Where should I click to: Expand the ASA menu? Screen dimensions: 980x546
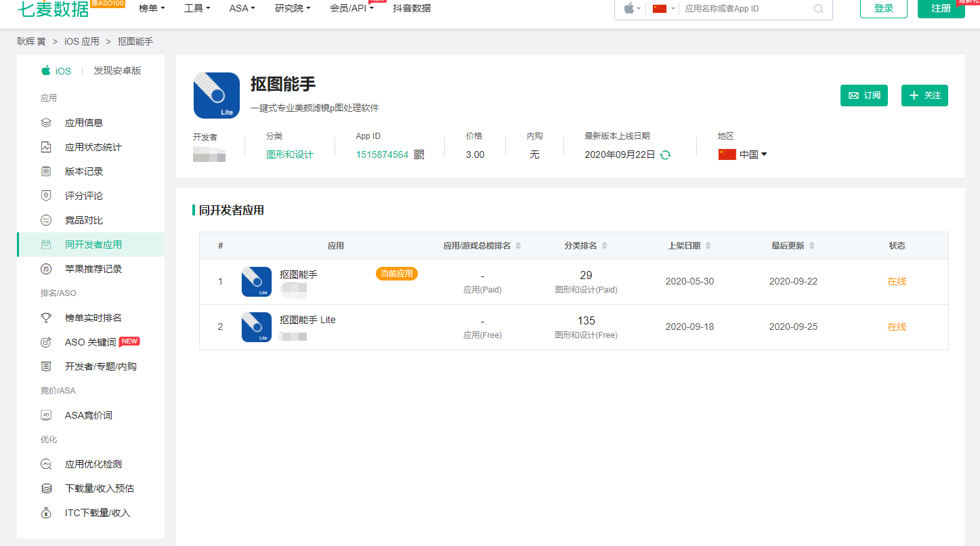tap(242, 8)
